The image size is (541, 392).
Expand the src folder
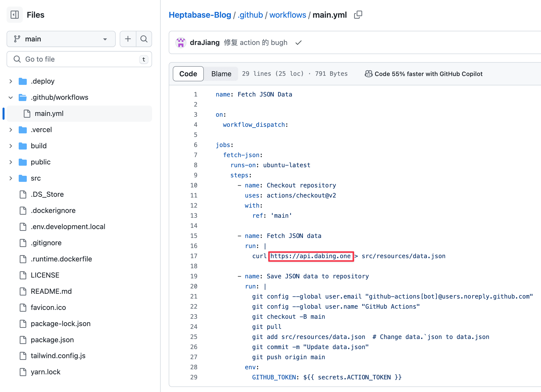[11, 178]
